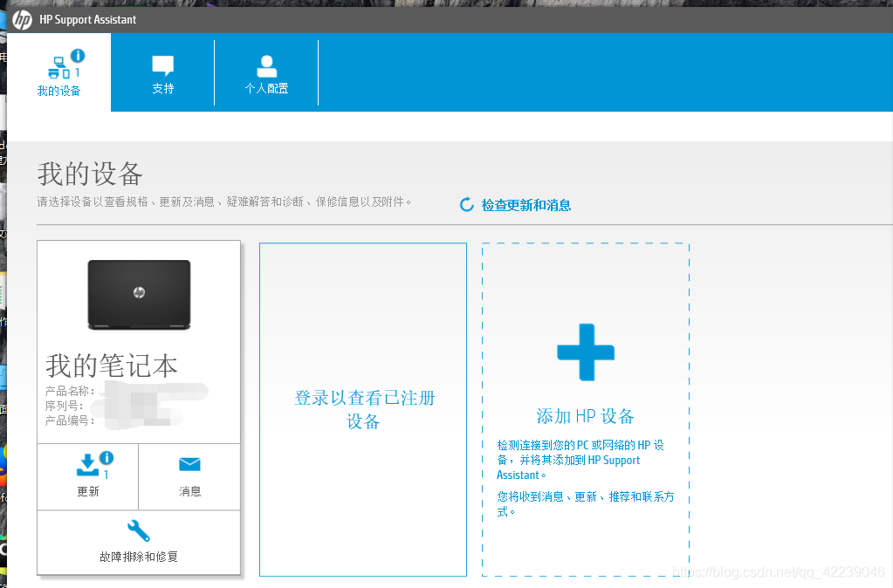Click the 检测连接到您的PC description text

tap(580, 460)
